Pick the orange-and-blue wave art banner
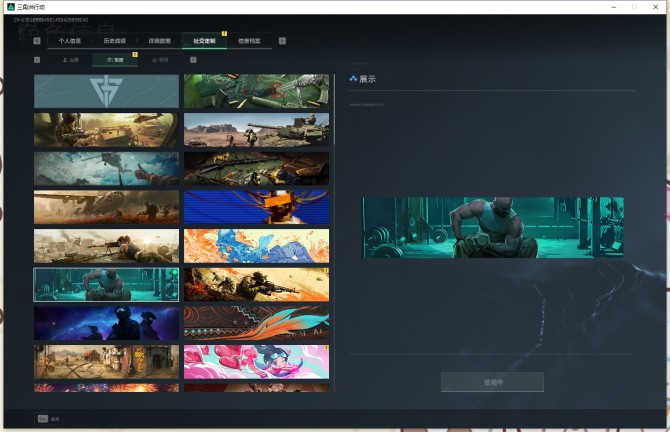 click(x=256, y=246)
